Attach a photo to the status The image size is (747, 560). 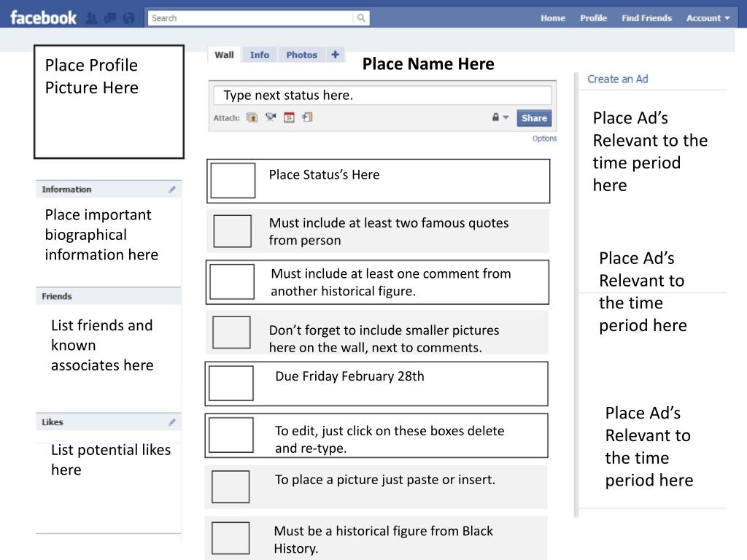[252, 117]
